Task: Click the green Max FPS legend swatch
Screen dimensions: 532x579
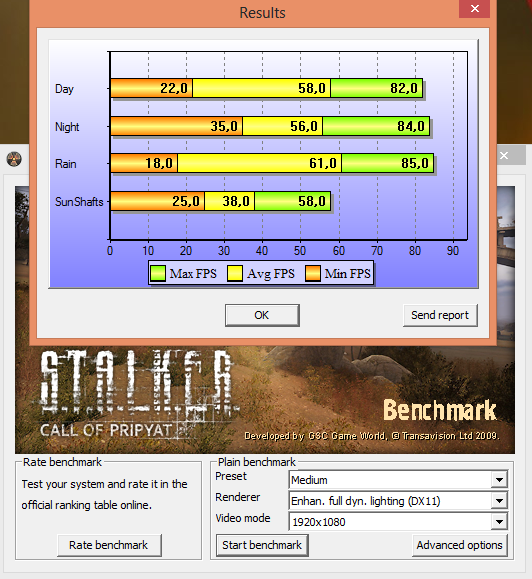Action: tap(158, 274)
